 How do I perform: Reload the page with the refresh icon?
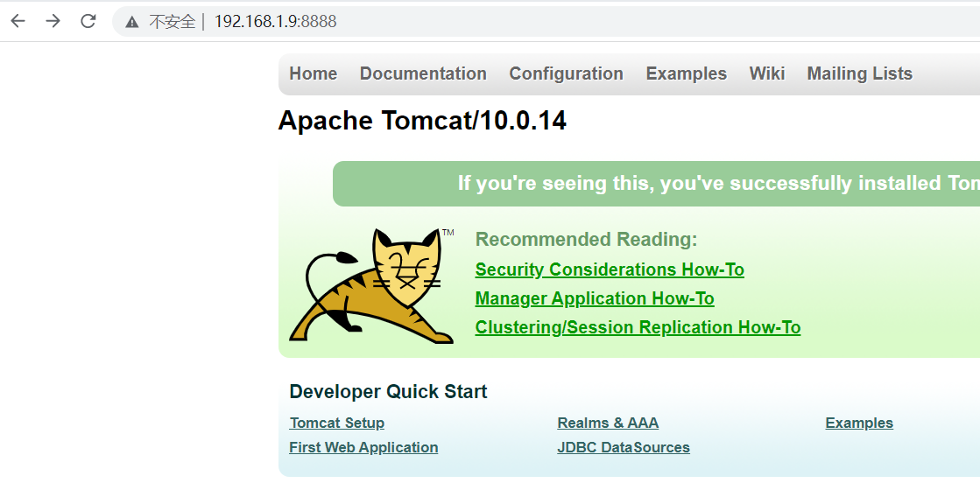(x=88, y=21)
